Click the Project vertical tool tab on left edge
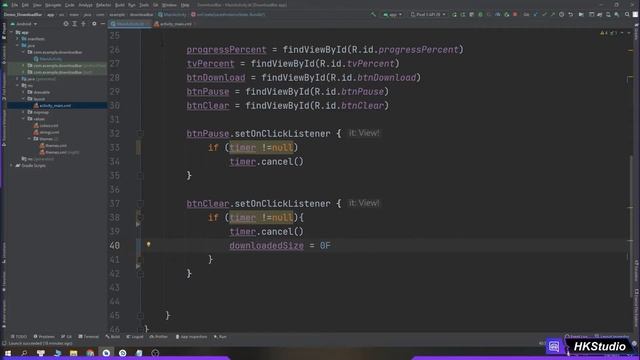The image size is (640, 360). (x=4, y=31)
